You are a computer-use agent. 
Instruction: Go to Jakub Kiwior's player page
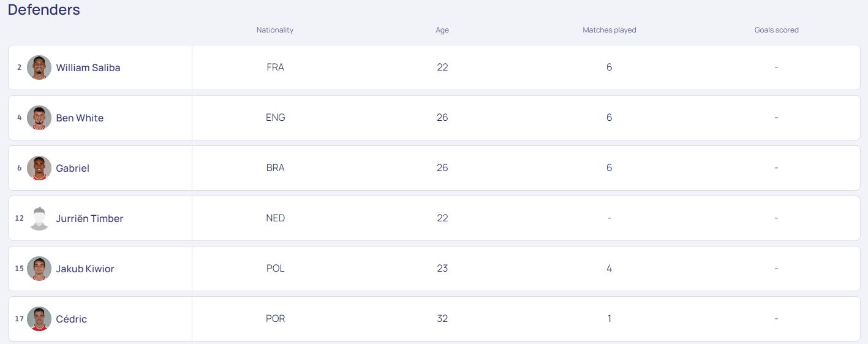click(85, 269)
